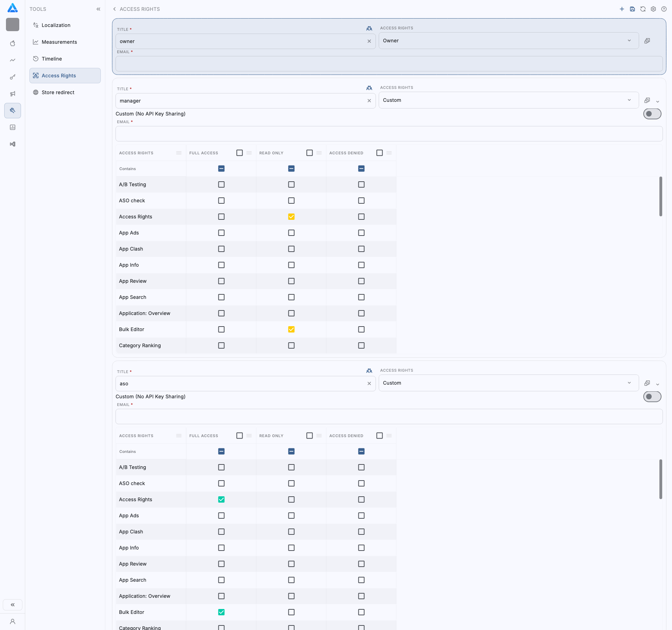This screenshot has width=672, height=630.
Task: Collapse the Tools panel with double chevron
Action: (x=98, y=9)
